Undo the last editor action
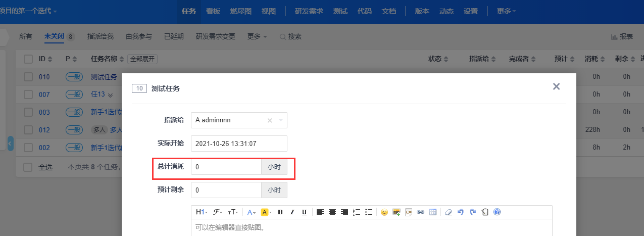Image resolution: width=644 pixels, height=236 pixels. (460, 212)
